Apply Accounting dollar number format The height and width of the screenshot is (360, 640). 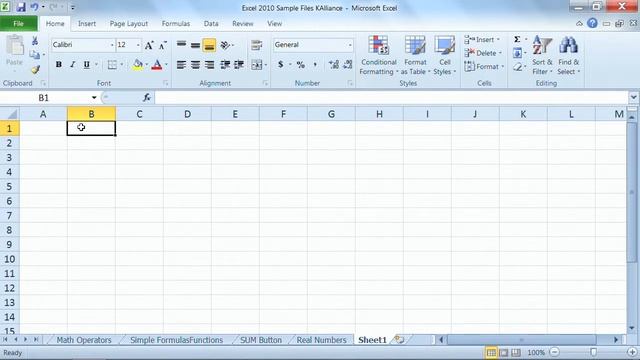click(x=280, y=64)
